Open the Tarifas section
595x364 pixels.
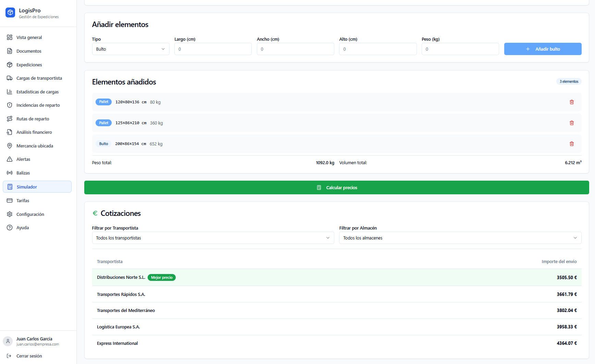[x=23, y=200]
